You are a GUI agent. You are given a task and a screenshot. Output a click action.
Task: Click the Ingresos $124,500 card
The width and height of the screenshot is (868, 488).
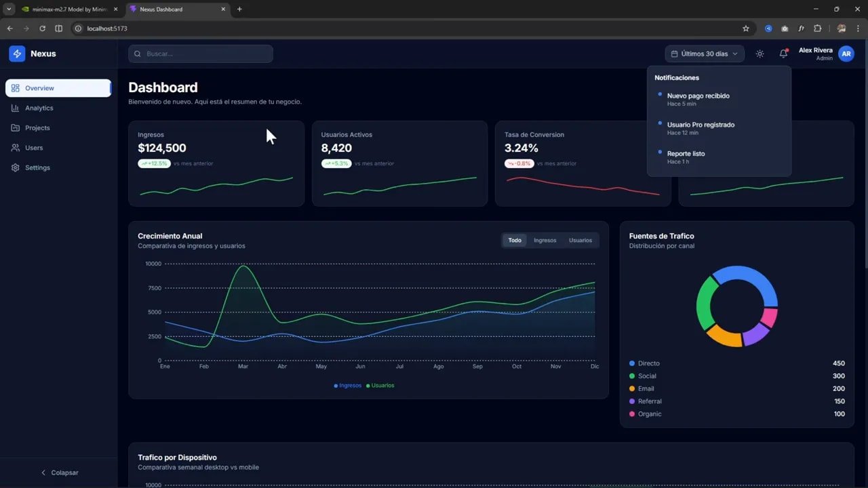[216, 163]
